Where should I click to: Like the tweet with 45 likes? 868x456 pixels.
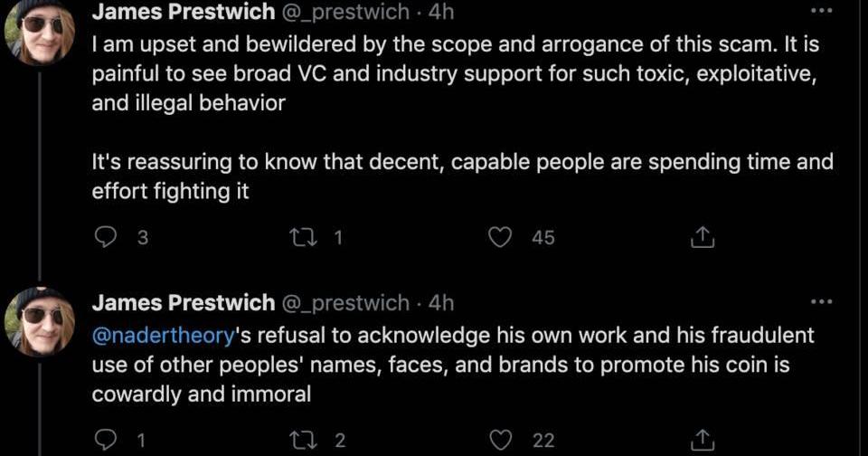(500, 237)
